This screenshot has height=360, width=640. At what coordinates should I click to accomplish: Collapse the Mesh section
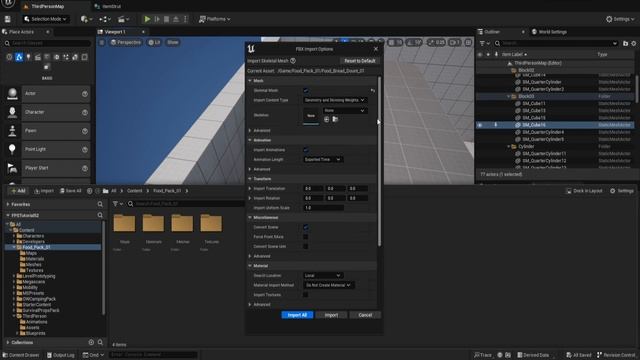[x=250, y=81]
